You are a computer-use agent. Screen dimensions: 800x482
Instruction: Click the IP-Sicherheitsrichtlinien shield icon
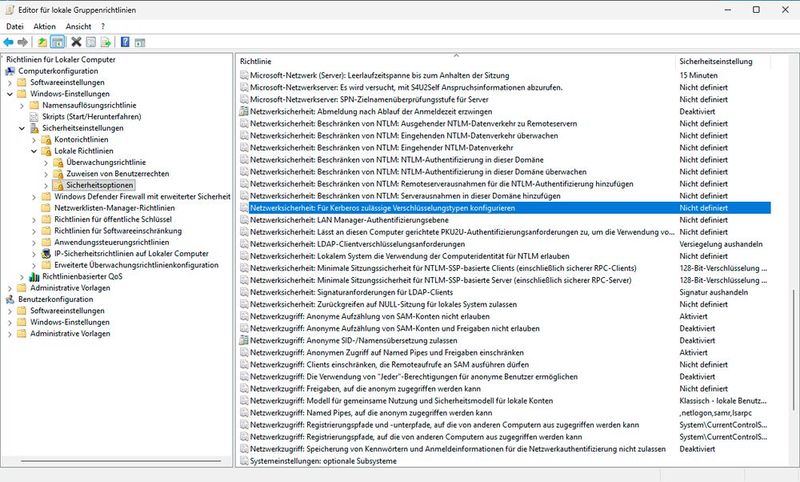46,253
